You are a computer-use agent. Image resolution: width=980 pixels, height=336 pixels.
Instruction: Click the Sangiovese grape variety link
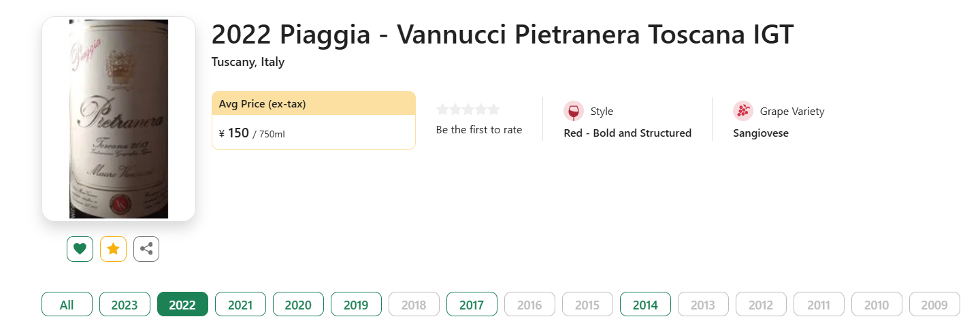click(760, 133)
